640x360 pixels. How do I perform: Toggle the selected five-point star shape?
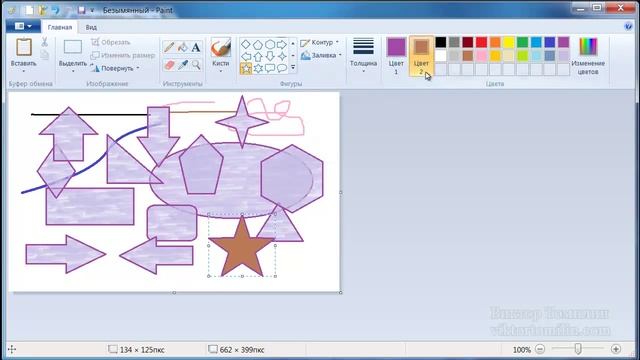(246, 68)
